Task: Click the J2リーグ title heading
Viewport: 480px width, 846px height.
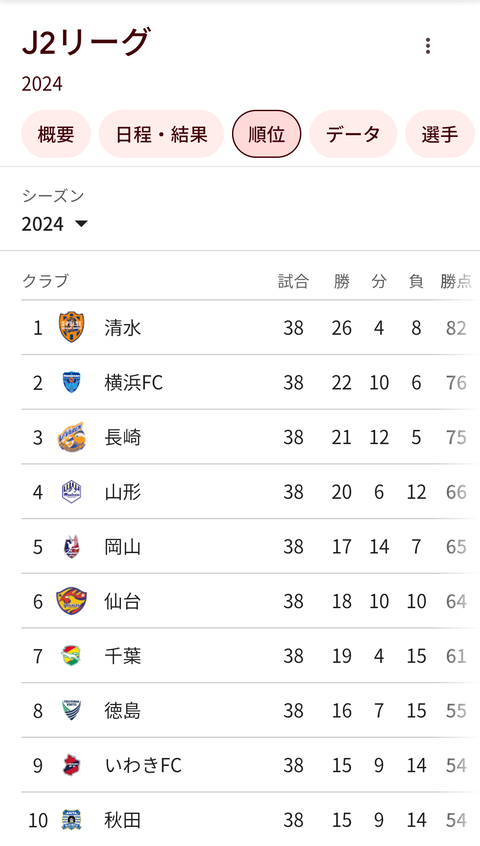Action: point(86,42)
